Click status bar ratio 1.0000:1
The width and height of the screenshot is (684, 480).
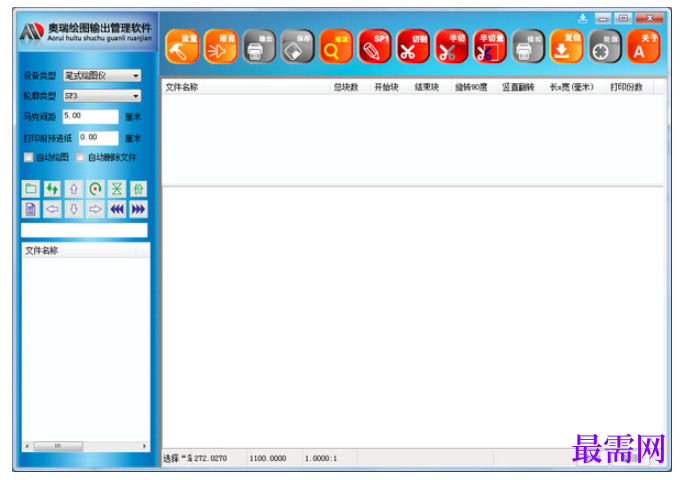[x=321, y=458]
